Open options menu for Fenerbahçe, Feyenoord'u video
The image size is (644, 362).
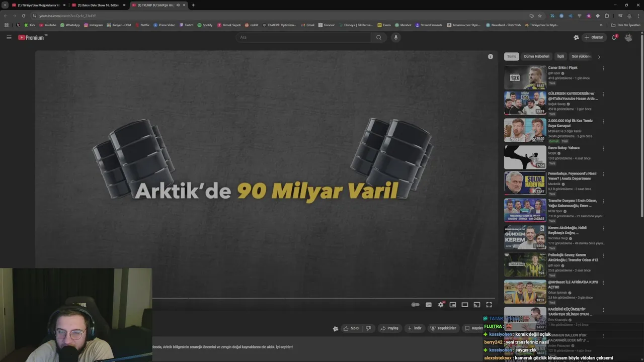603,174
